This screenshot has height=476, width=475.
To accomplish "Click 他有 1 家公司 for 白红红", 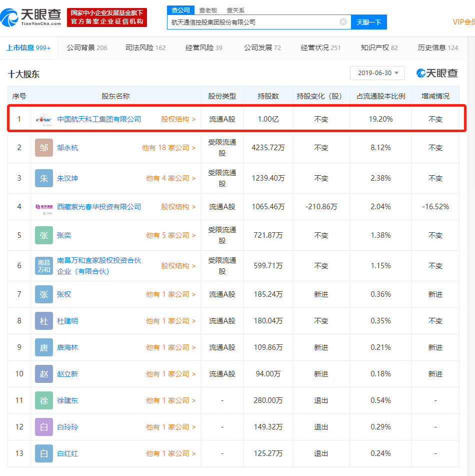I will click(x=171, y=453).
